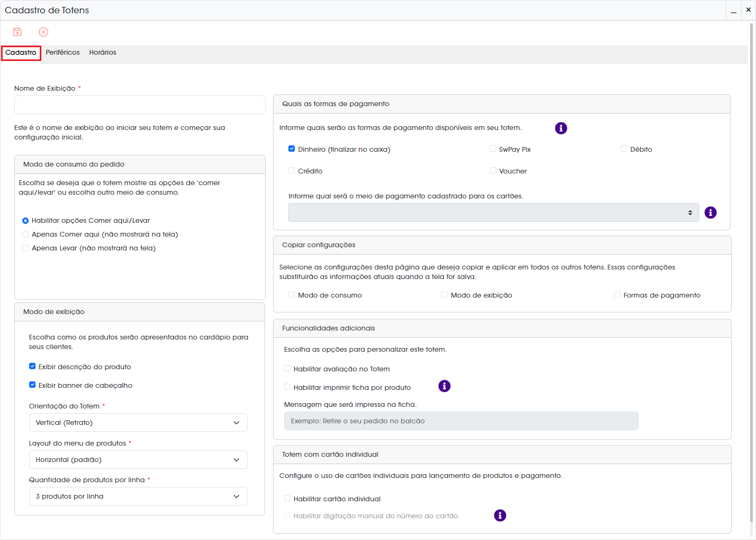Click info icon beside digitação manual do cartão
Image resolution: width=756 pixels, height=540 pixels.
500,515
